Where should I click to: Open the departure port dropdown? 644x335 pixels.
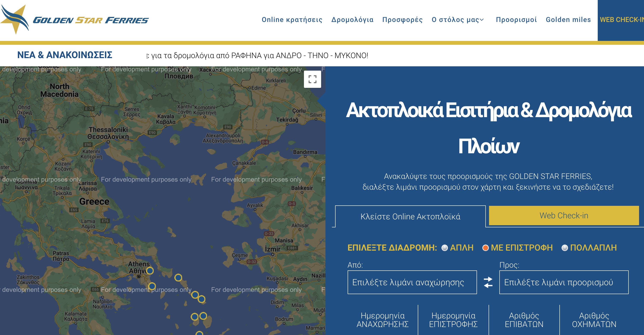pos(412,282)
